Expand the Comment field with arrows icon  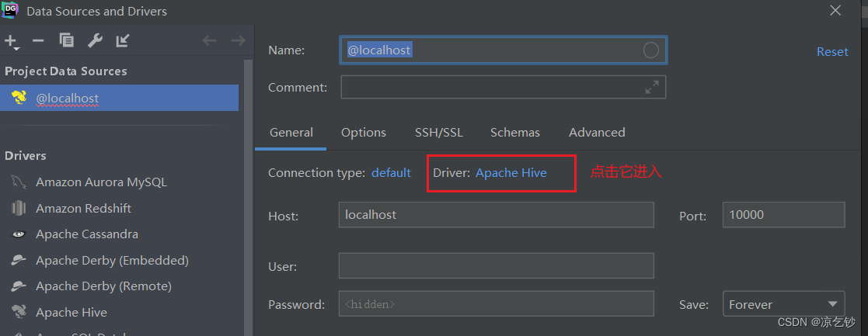[x=652, y=87]
